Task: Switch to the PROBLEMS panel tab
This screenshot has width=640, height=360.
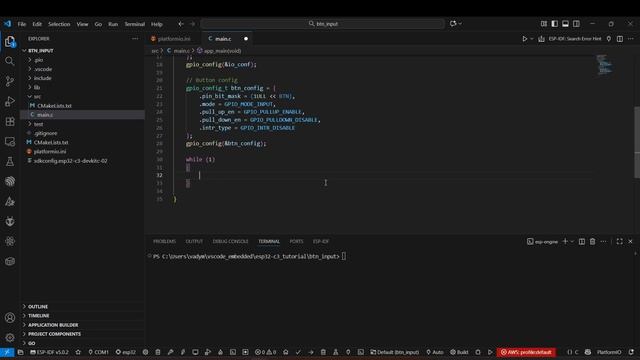Action: [164, 242]
